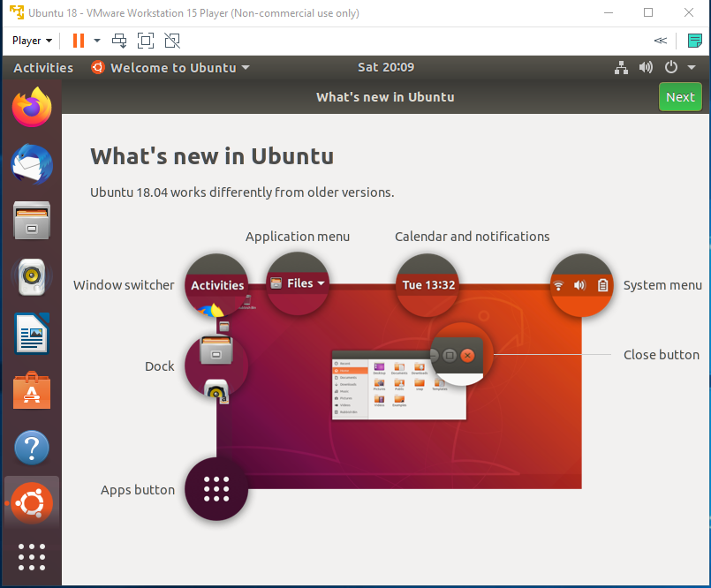Viewport: 711px width, 588px height.
Task: Click the Tue 13:32 circle in illustration
Action: 428,285
